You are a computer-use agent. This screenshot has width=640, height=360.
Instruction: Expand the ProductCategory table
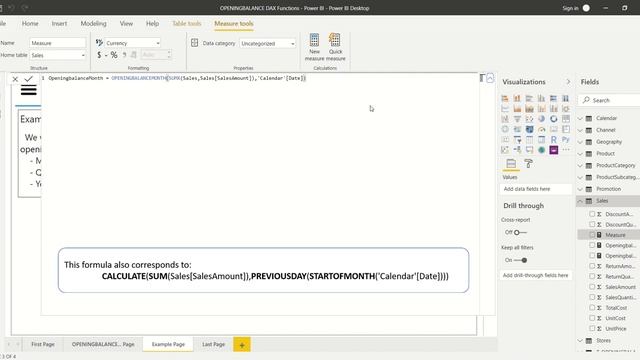[x=580, y=166]
